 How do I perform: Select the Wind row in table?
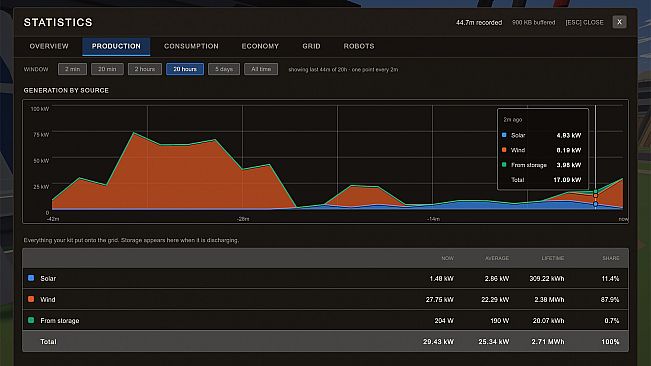pos(325,299)
